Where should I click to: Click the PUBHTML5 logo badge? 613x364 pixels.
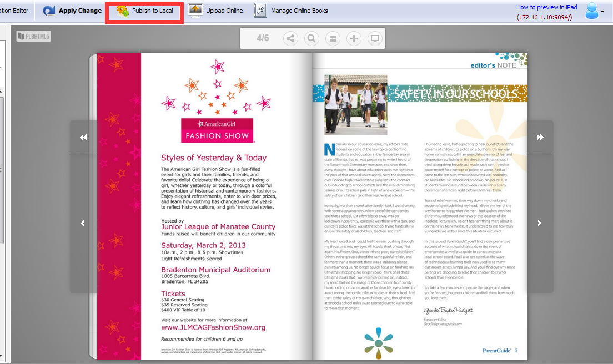click(34, 36)
